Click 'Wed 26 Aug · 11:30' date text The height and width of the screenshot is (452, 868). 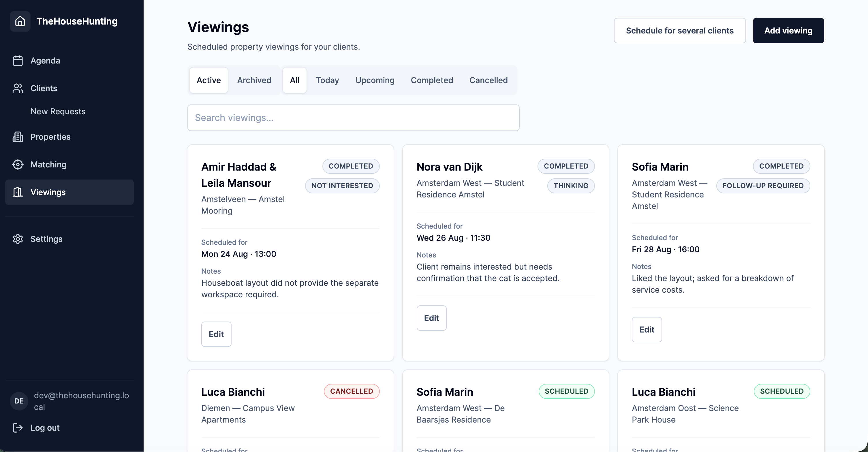453,238
